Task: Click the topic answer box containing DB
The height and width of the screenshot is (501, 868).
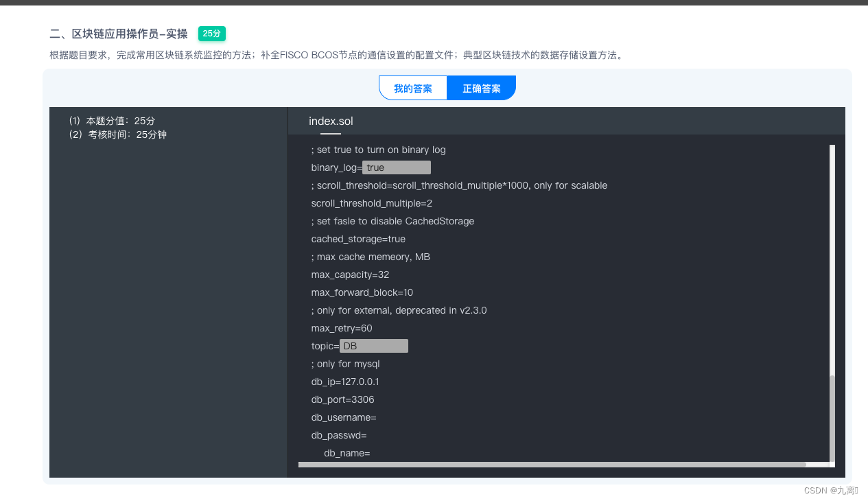Action: click(373, 345)
